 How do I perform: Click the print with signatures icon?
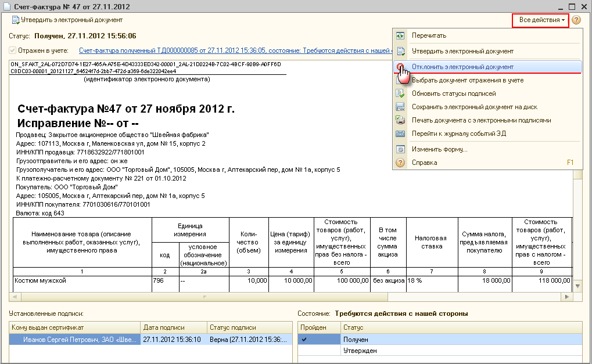[400, 120]
